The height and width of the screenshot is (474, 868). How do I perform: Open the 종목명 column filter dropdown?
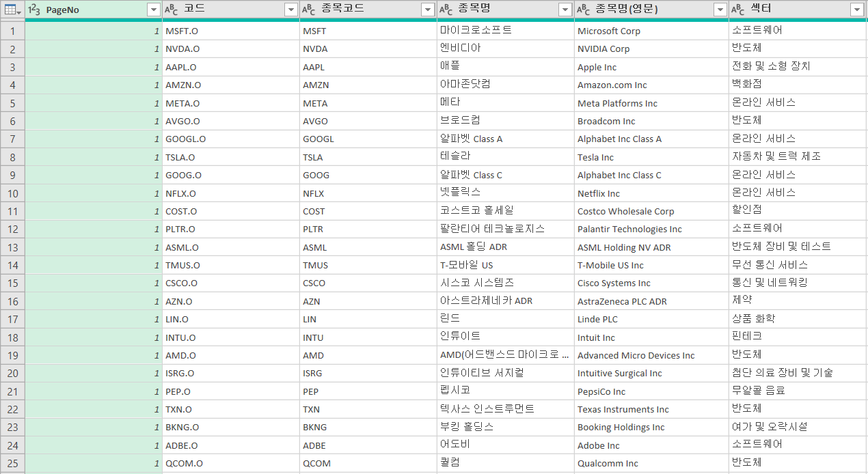[x=565, y=10]
